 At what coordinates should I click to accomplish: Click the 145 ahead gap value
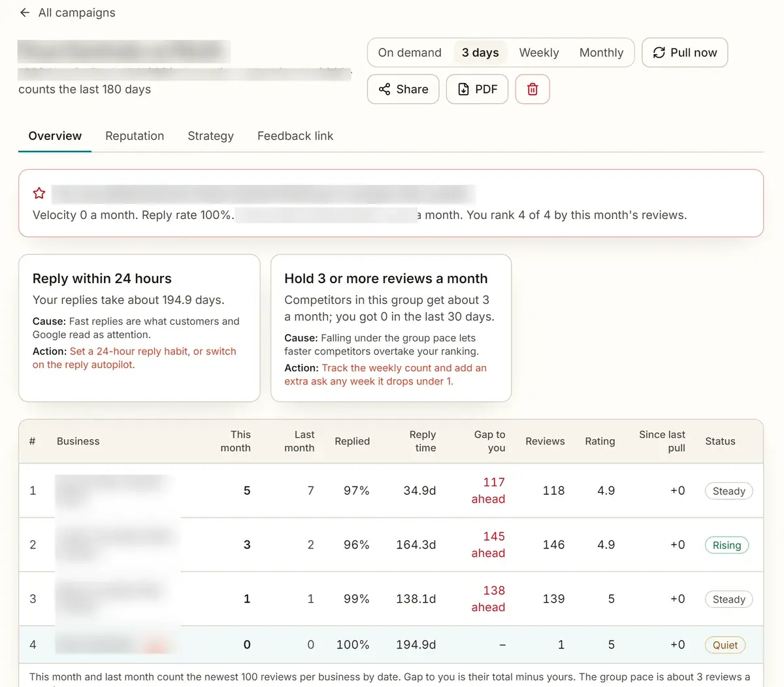[489, 545]
